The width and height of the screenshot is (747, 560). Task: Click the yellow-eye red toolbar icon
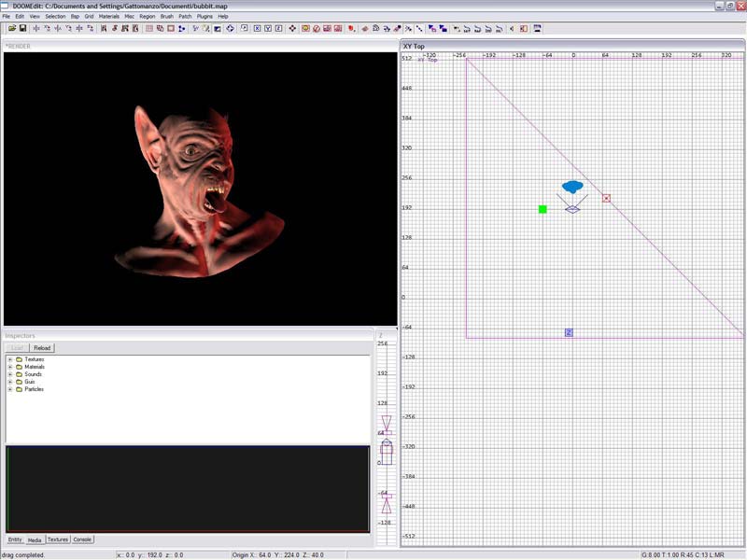305,29
